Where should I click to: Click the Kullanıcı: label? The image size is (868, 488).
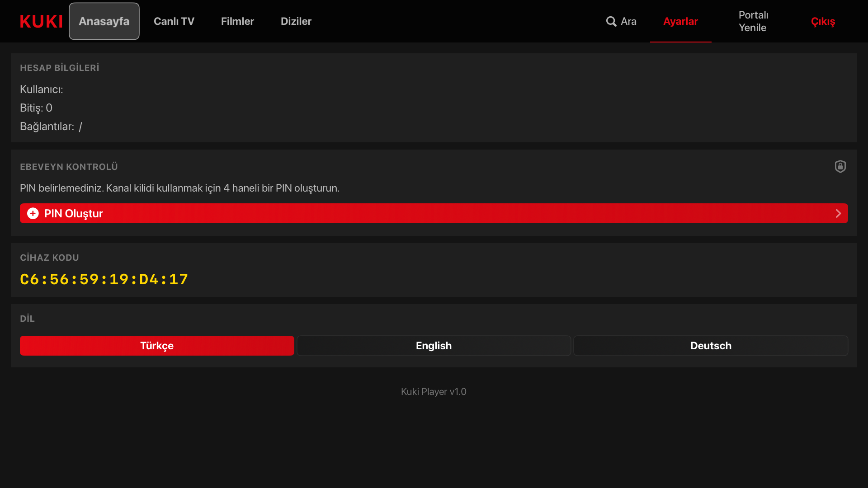pyautogui.click(x=42, y=89)
